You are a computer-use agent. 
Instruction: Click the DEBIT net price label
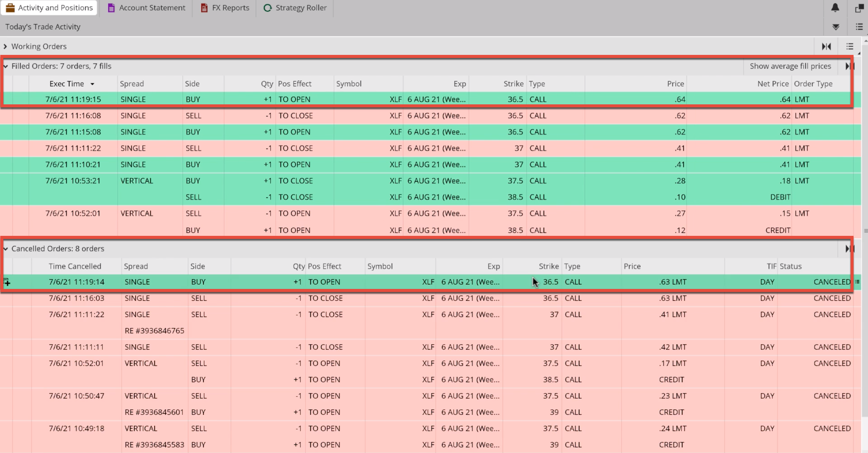780,197
